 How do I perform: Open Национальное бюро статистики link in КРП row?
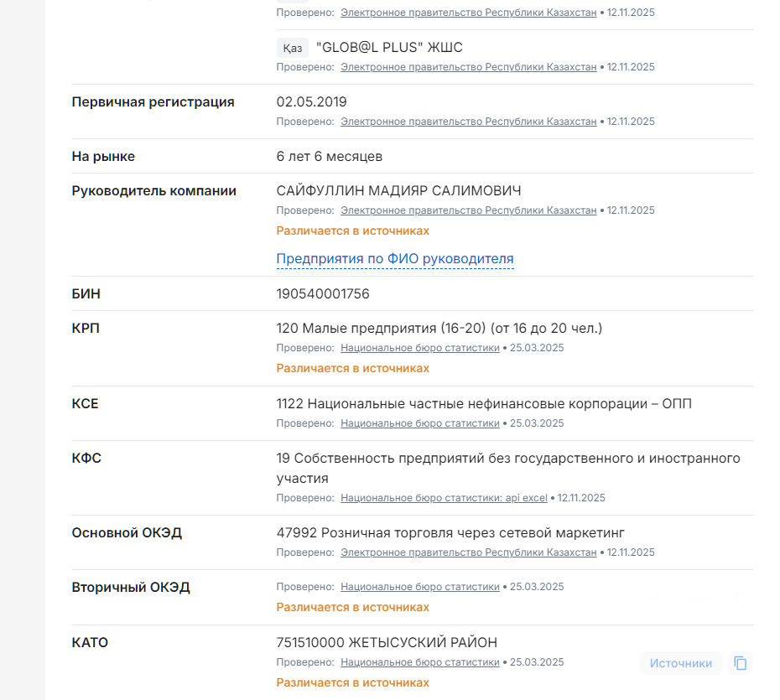tap(419, 348)
